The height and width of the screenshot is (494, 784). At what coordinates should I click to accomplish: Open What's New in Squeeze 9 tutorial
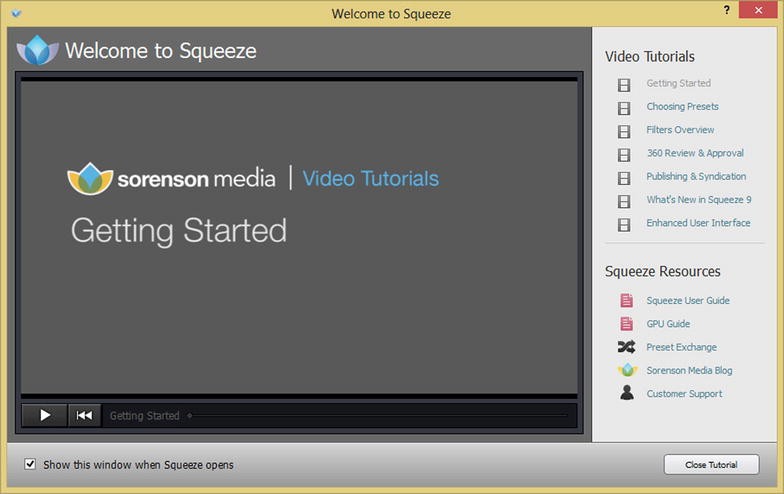(698, 200)
